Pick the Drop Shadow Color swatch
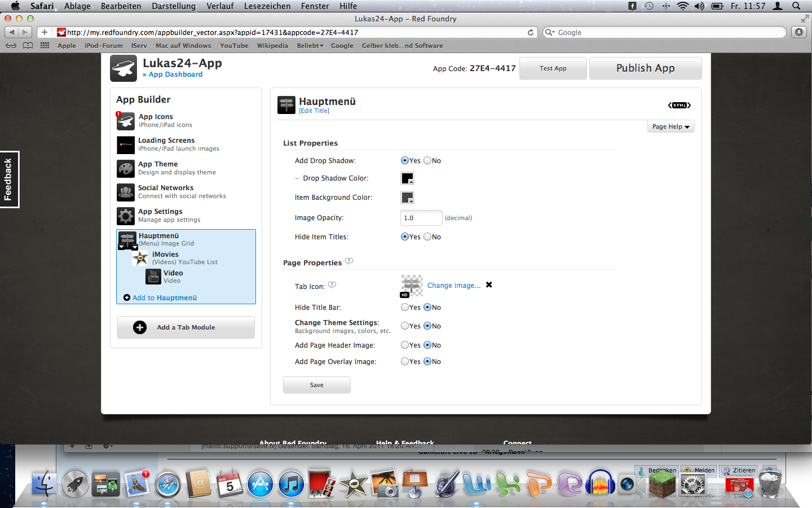Viewport: 812px width, 508px height. pyautogui.click(x=407, y=178)
